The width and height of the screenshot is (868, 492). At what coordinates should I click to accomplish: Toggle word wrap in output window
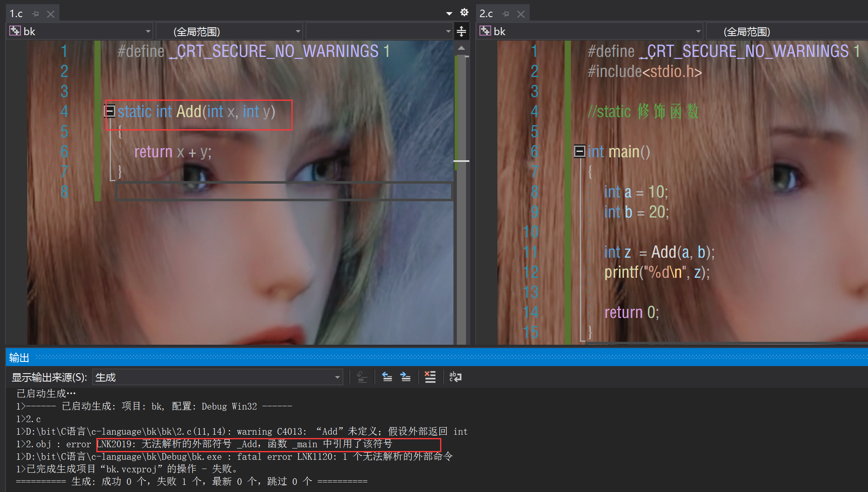[455, 377]
